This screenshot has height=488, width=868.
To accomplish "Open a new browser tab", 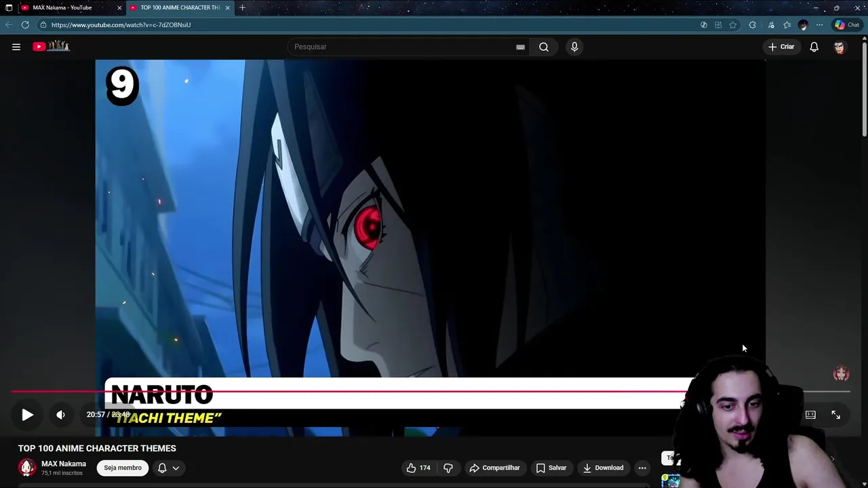I will tap(242, 7).
